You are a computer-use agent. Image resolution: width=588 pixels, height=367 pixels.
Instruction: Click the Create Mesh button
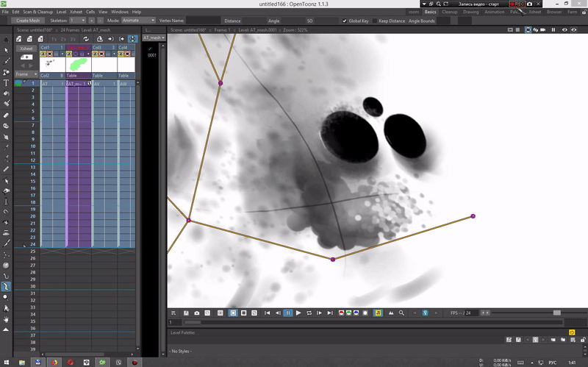[x=28, y=21]
